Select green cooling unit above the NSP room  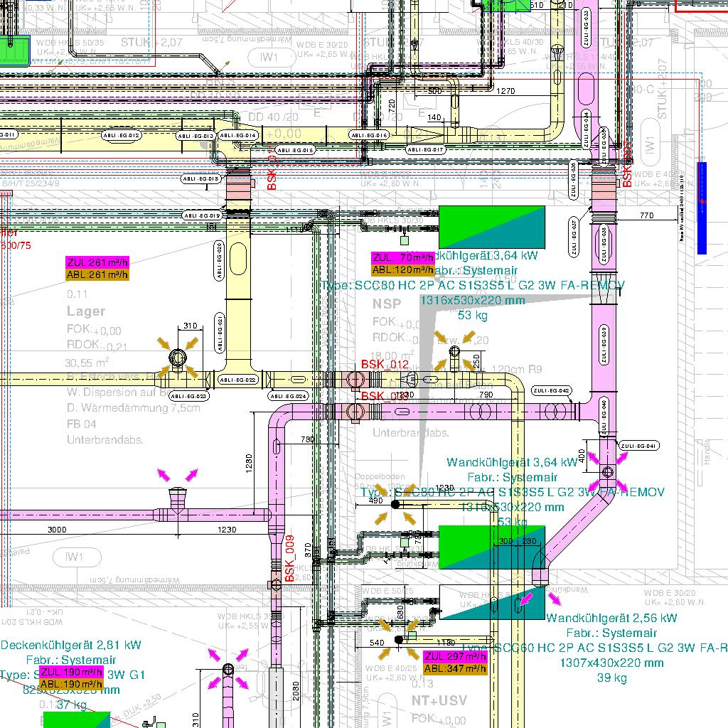(x=491, y=227)
